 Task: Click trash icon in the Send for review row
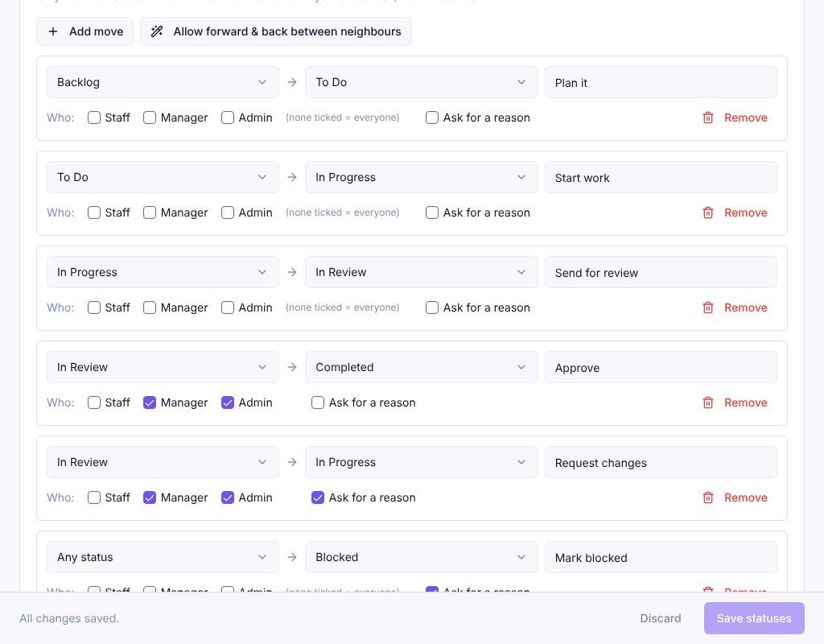click(708, 308)
